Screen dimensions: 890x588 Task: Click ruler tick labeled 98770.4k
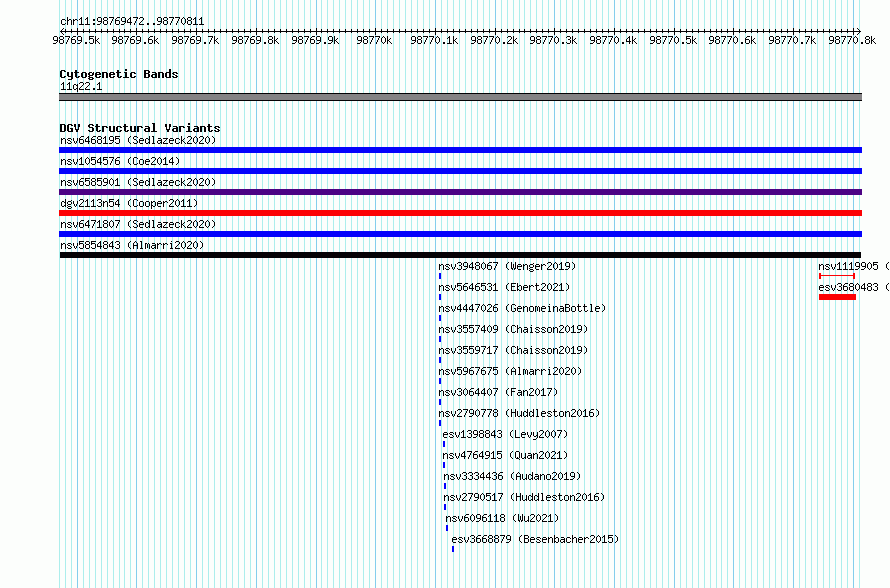pyautogui.click(x=613, y=40)
